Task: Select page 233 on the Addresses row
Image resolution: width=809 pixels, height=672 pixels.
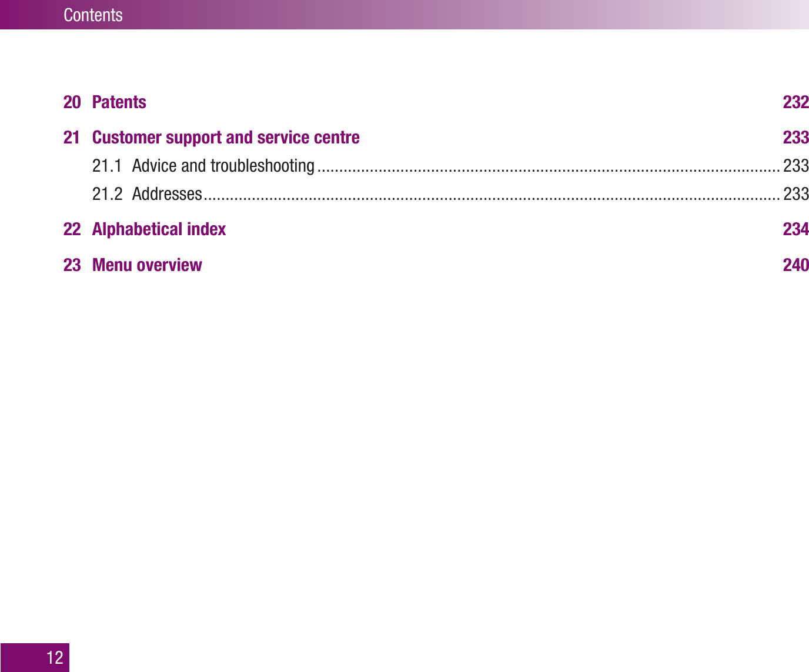Action: click(796, 193)
